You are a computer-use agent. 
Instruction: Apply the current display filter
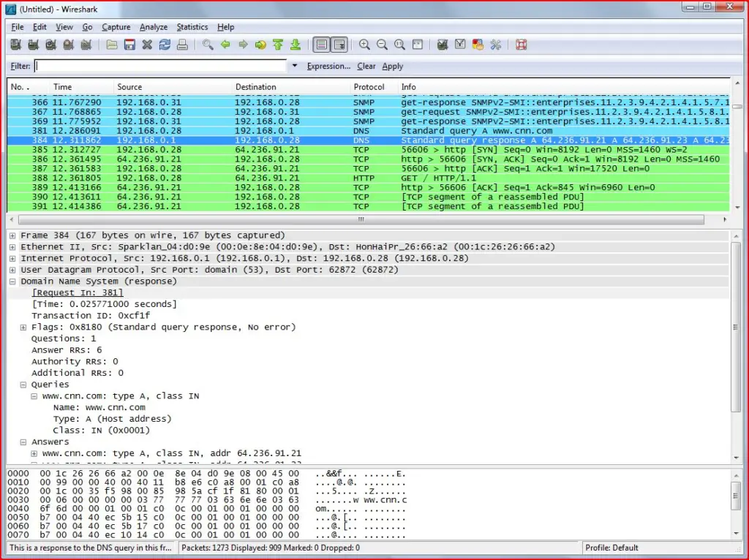(x=392, y=66)
